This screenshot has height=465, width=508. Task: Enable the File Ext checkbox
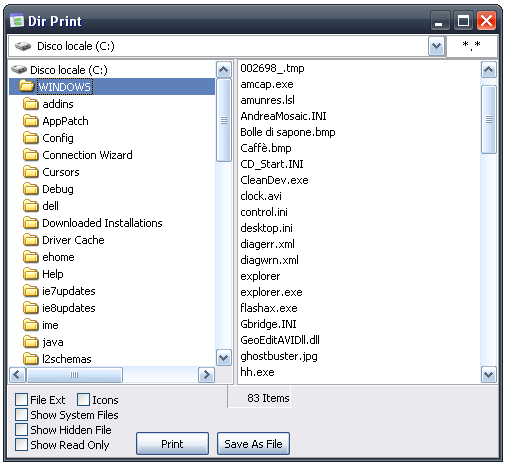[x=21, y=399]
